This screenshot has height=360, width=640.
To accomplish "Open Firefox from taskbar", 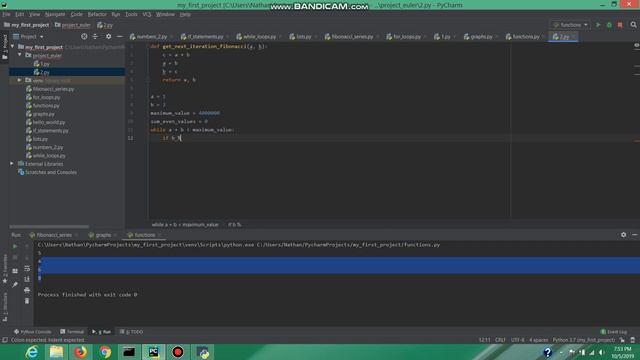I will tap(80, 352).
